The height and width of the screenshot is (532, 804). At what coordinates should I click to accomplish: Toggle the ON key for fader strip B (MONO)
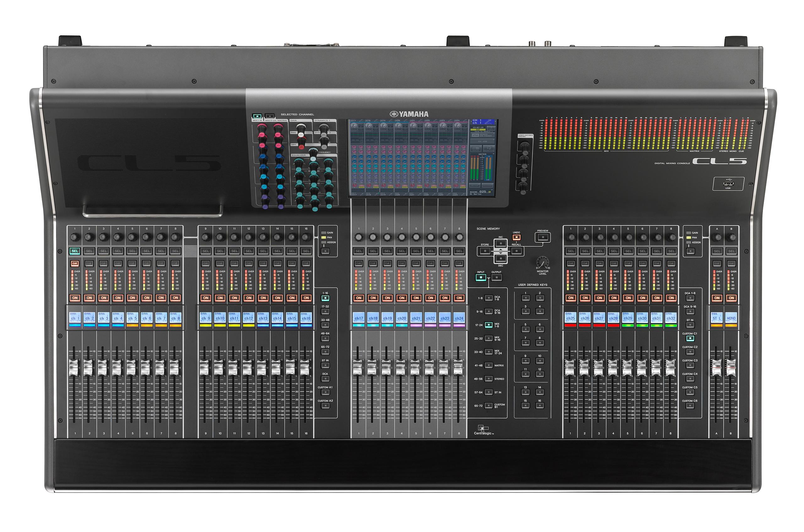731,298
